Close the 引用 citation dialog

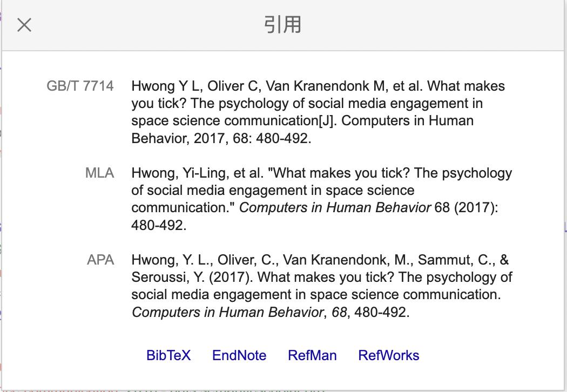24,25
